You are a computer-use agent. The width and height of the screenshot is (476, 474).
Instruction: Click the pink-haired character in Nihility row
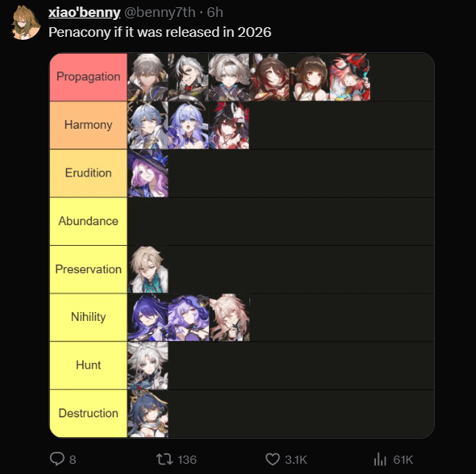click(x=230, y=317)
